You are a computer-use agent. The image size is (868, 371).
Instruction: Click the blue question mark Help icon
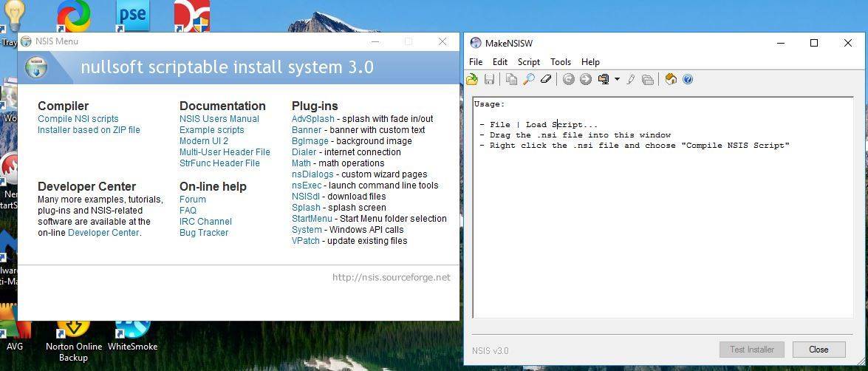(688, 79)
